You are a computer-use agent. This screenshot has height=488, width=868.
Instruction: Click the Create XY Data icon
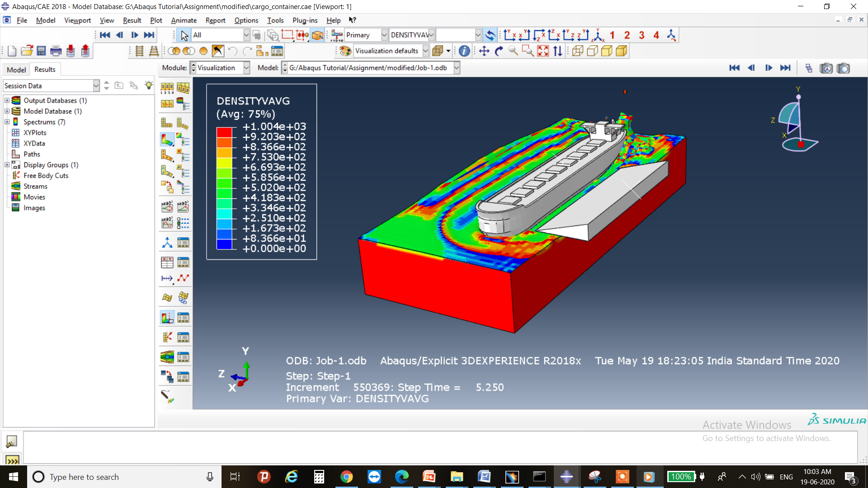point(167,262)
